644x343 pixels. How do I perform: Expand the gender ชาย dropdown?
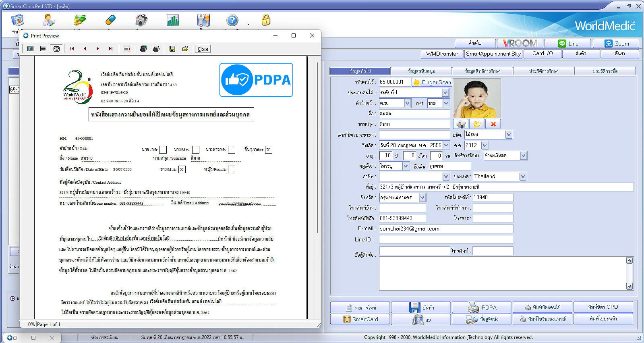click(446, 103)
